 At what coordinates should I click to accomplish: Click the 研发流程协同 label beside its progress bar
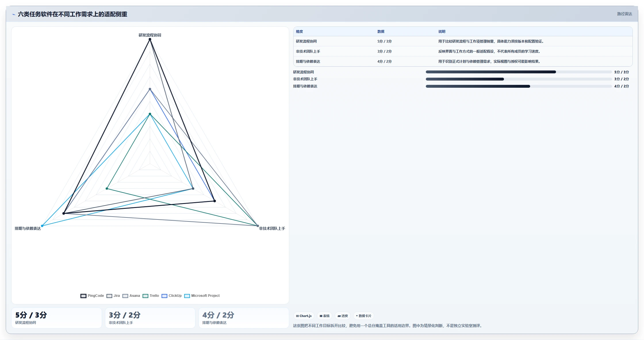303,72
